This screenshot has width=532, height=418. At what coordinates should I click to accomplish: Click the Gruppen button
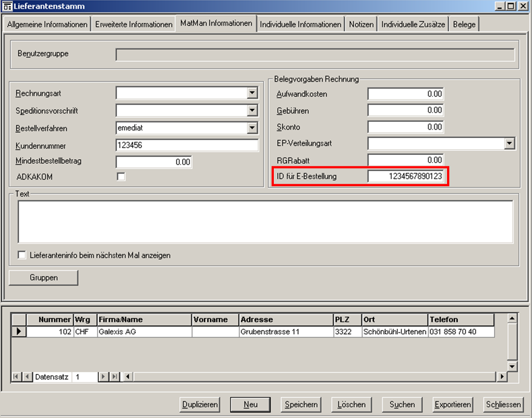point(44,278)
